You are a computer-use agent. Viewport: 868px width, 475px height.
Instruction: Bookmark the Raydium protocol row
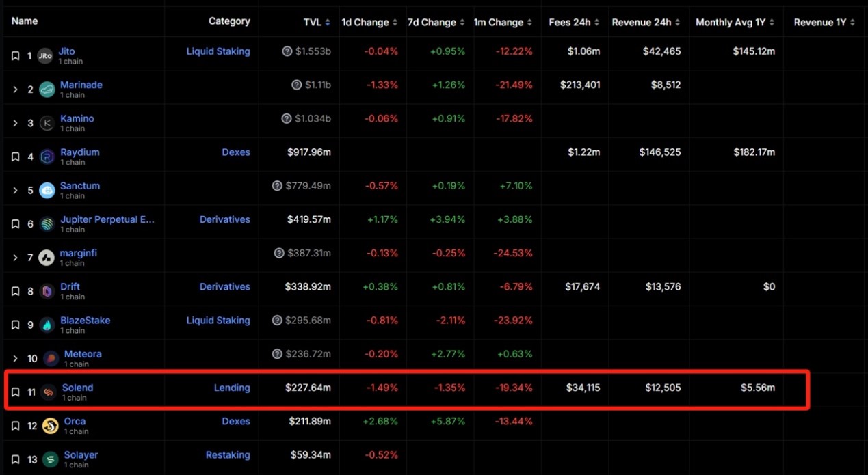coord(15,157)
